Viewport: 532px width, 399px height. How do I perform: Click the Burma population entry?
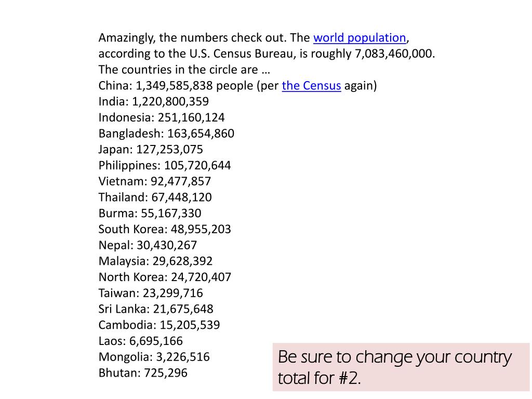[150, 213]
